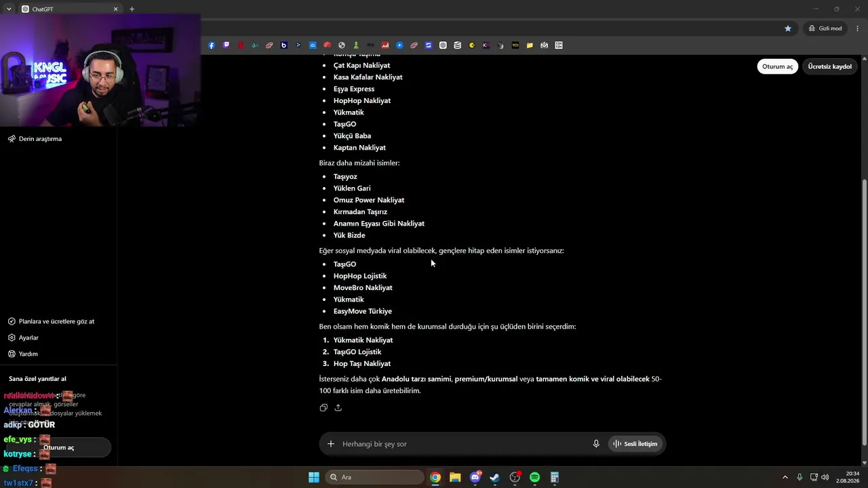Open a new browser tab
This screenshot has width=868, height=488.
[132, 9]
